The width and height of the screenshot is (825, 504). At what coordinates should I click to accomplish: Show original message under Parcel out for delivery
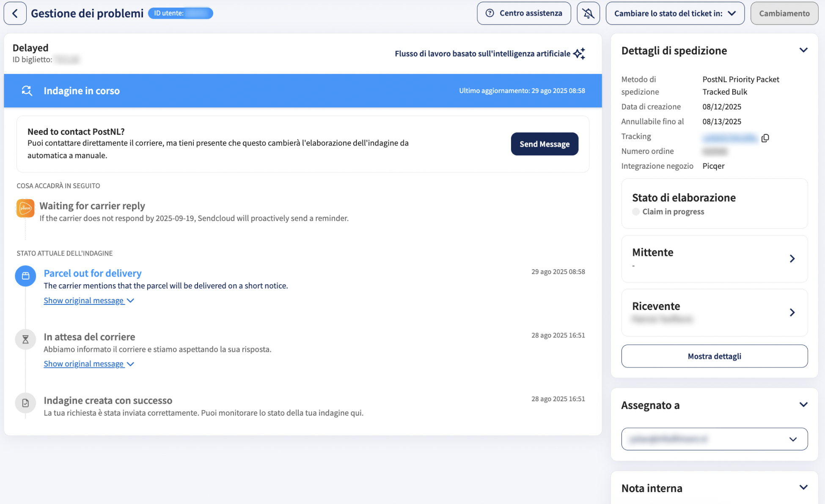[89, 300]
